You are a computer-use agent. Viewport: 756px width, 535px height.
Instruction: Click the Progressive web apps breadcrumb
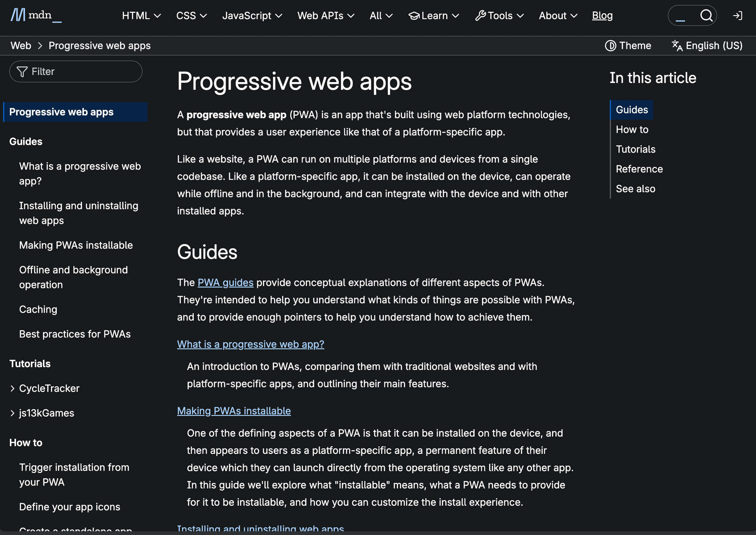tap(100, 45)
